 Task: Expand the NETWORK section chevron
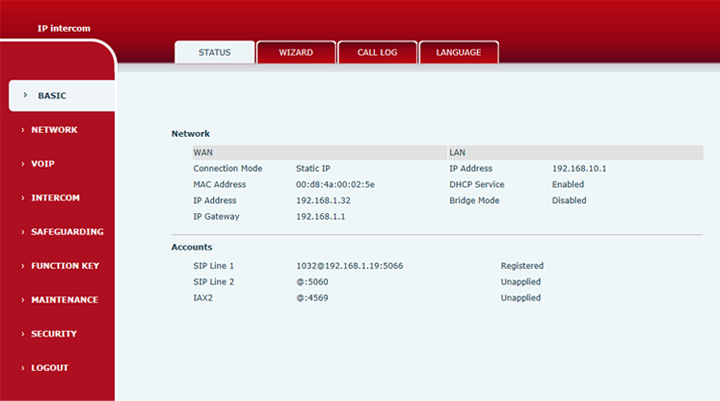[22, 130]
